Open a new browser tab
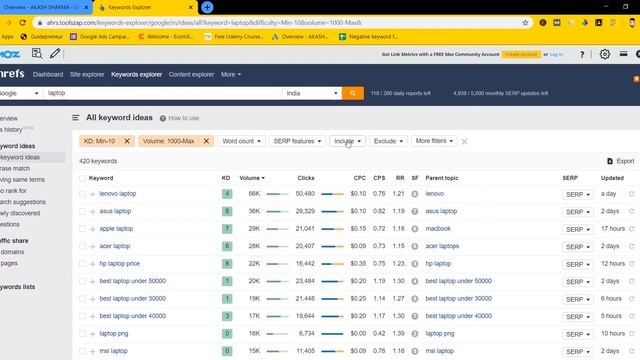The height and width of the screenshot is (360, 640). tap(207, 7)
